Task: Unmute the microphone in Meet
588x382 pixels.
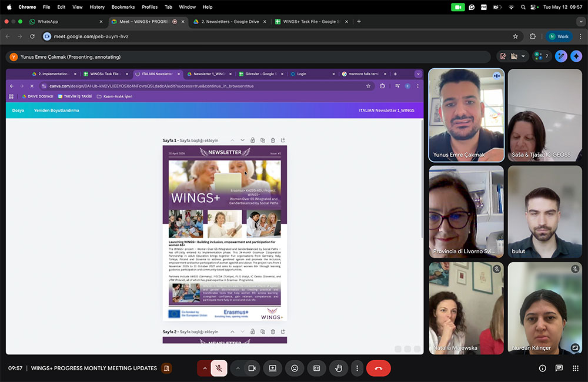Action: 219,368
